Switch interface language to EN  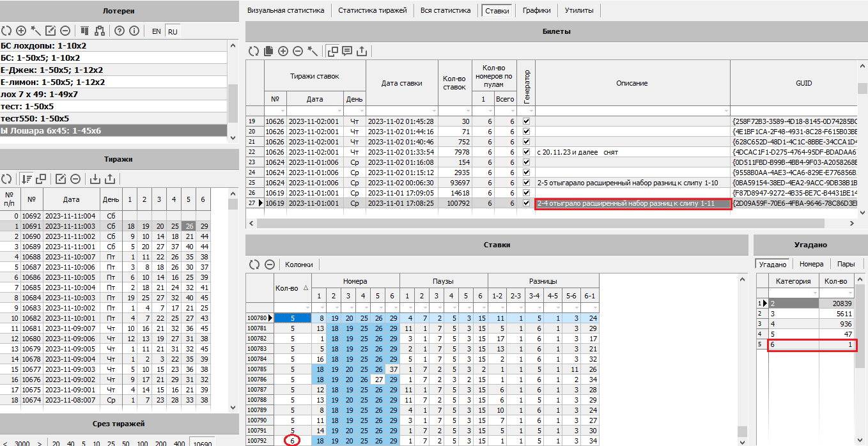point(156,31)
